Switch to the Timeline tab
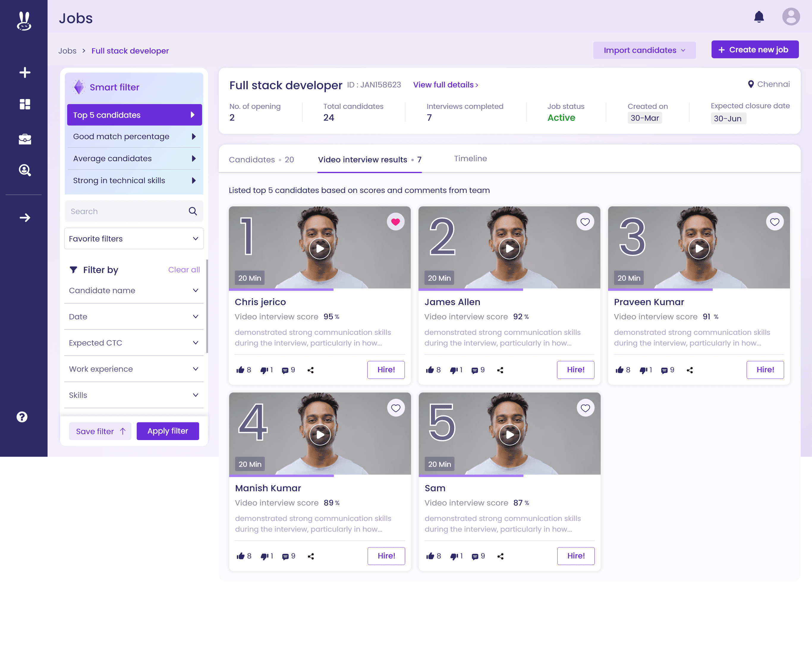812x653 pixels. point(470,158)
